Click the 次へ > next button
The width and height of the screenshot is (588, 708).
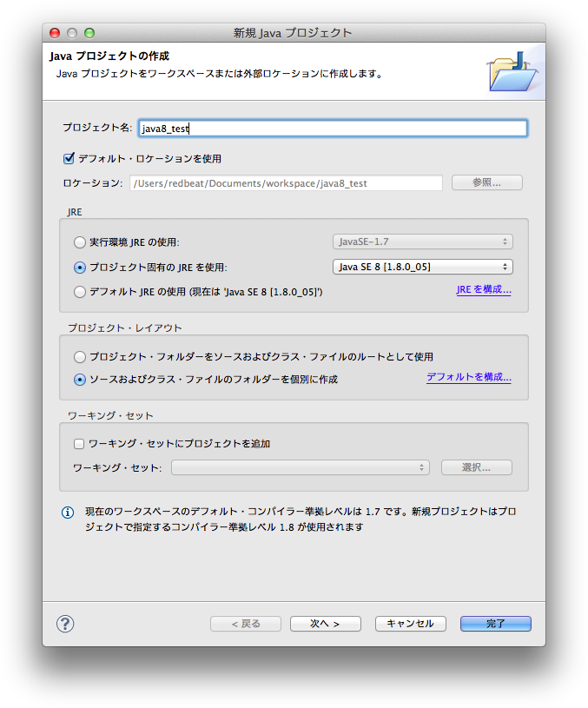pyautogui.click(x=325, y=624)
